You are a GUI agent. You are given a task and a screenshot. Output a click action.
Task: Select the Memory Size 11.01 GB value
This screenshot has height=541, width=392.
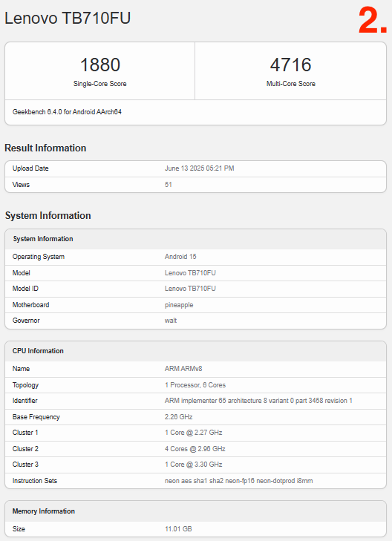(178, 529)
